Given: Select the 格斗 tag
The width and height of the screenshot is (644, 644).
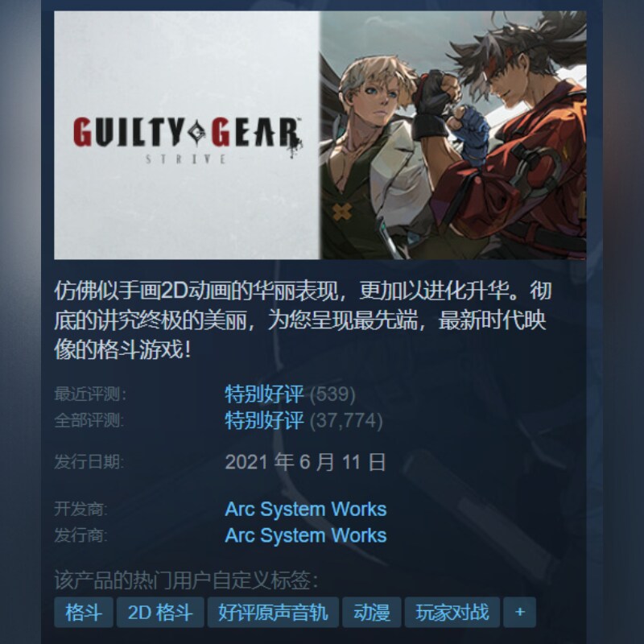Looking at the screenshot, I should (x=84, y=613).
